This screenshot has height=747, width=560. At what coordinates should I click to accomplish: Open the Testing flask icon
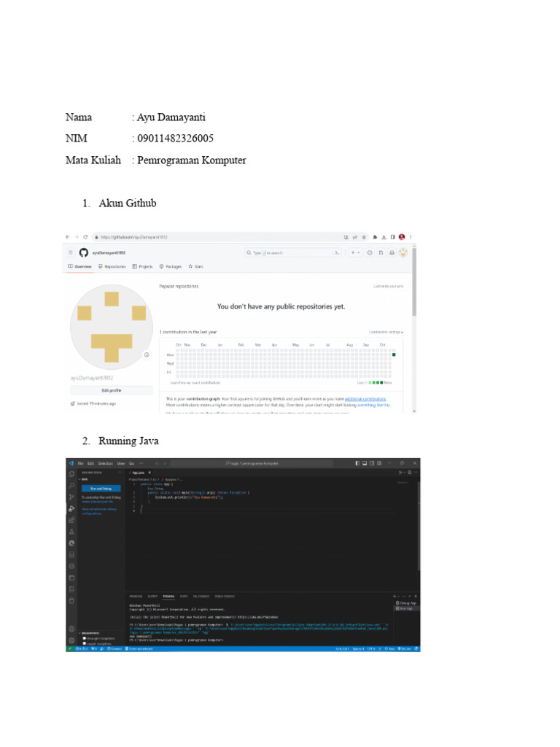pyautogui.click(x=71, y=532)
